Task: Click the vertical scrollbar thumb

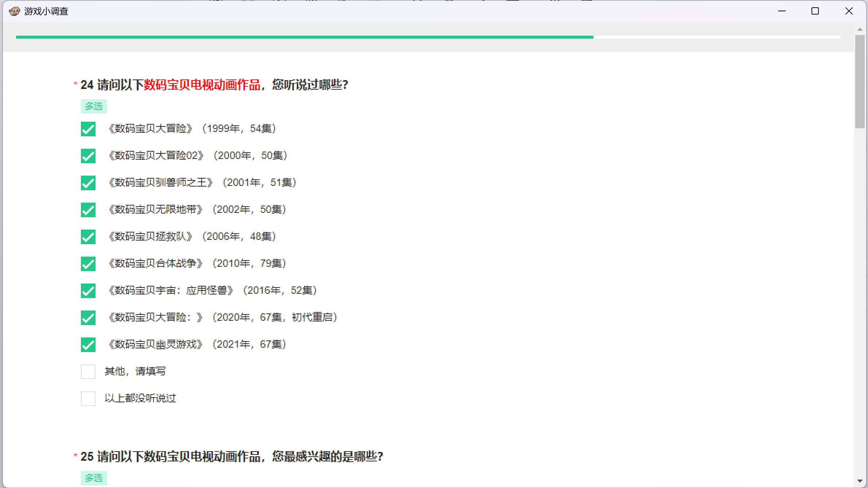Action: 860,82
